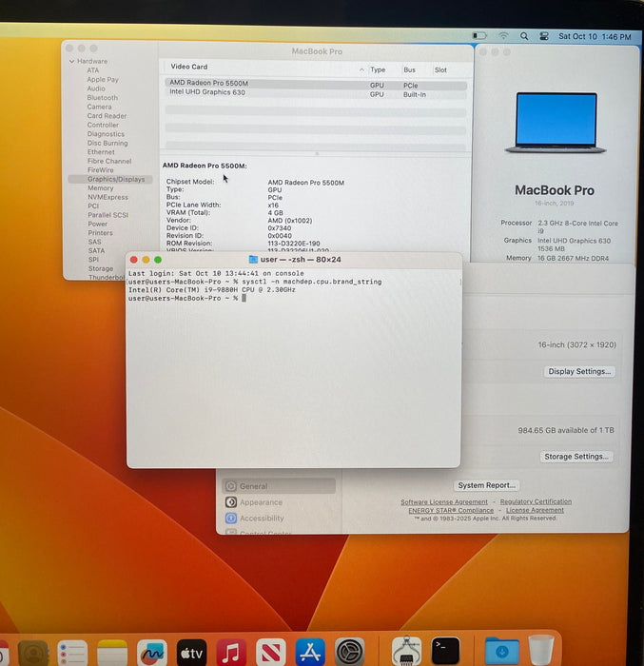This screenshot has width=644, height=666.
Task: Select Storage in sidebar
Action: (101, 268)
